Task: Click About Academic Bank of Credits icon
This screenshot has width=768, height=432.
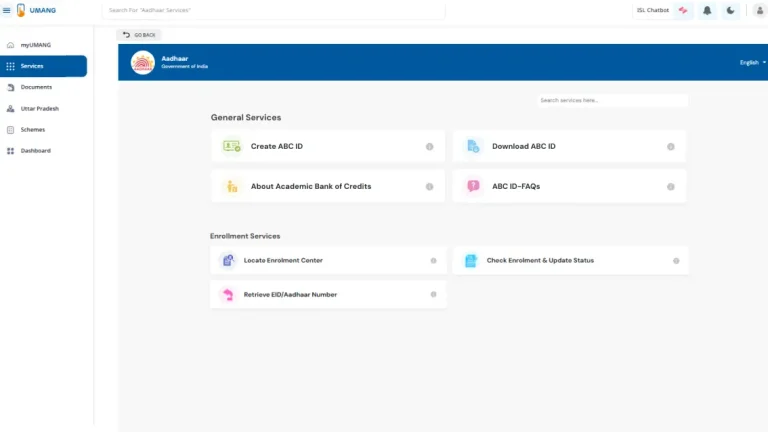Action: pos(232,186)
